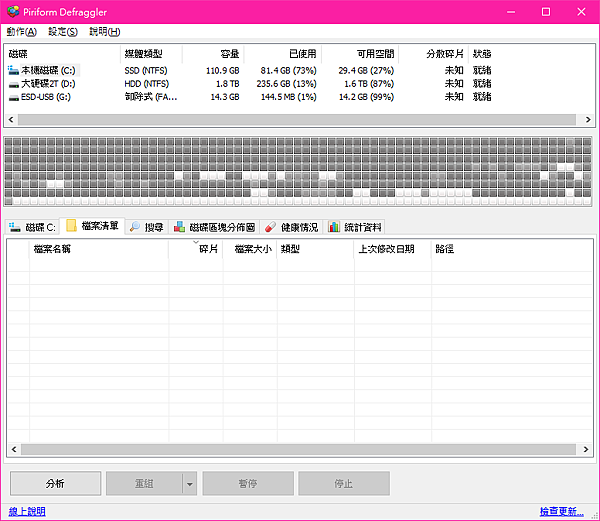The width and height of the screenshot is (600, 521).
Task: Sort drive list by 可用空間 column header
Action: tap(360, 54)
